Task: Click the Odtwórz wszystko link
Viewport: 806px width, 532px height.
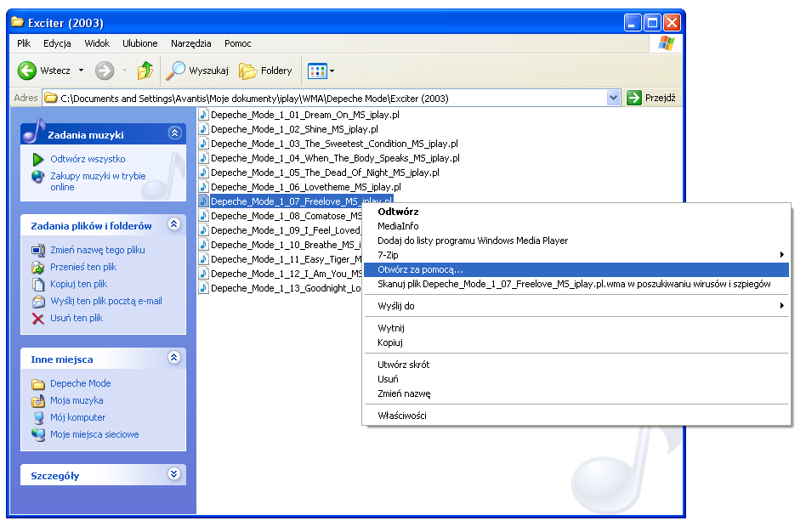Action: click(x=88, y=159)
